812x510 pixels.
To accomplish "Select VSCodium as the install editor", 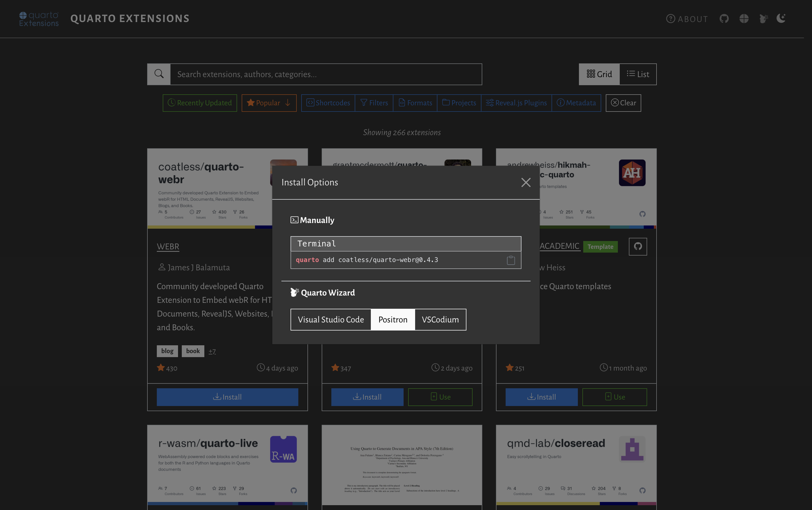I will coord(440,319).
